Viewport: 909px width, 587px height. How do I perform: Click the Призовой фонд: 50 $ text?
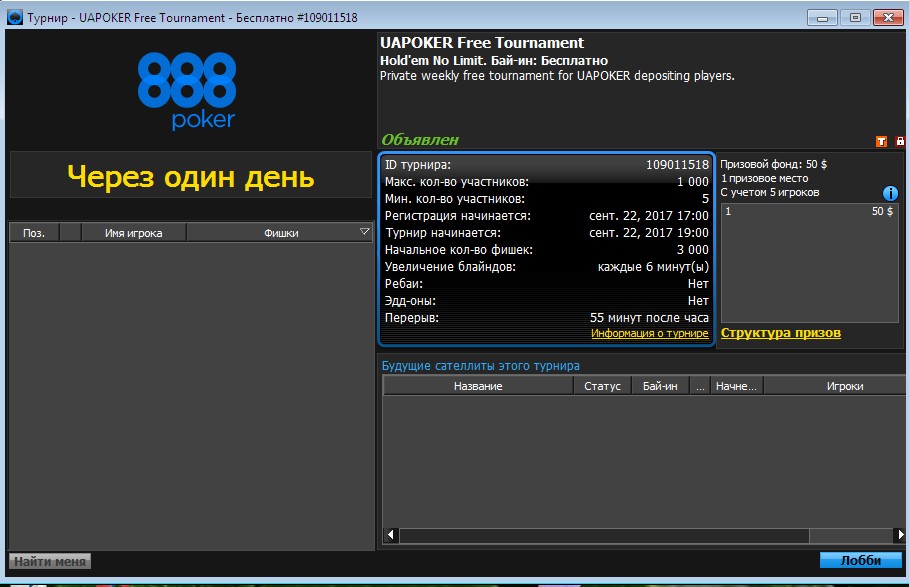click(773, 164)
